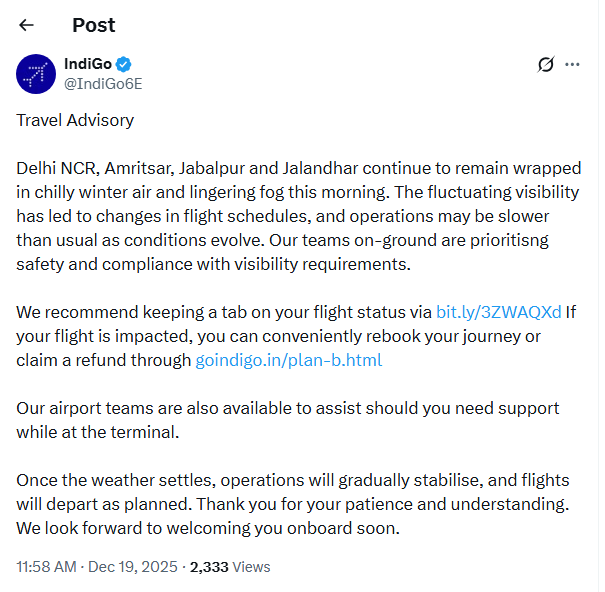Viewport: 605px width, 592px height.
Task: Open the goindigo.in/plan-b.html rebooking link
Action: click(288, 360)
